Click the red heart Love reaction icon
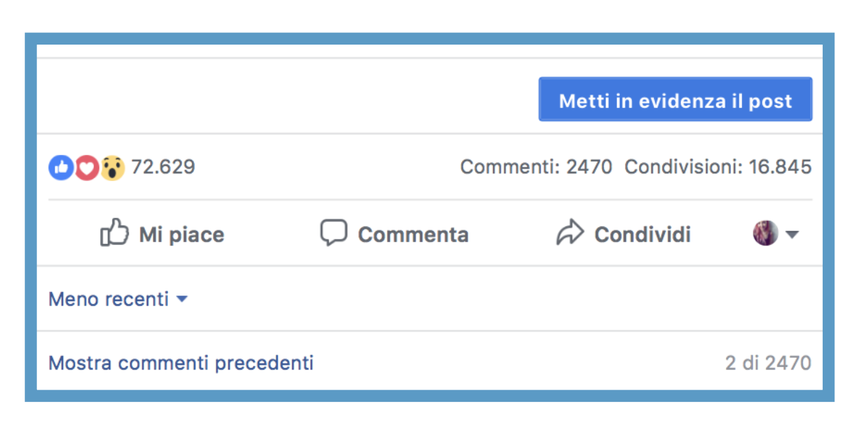 coord(86,167)
